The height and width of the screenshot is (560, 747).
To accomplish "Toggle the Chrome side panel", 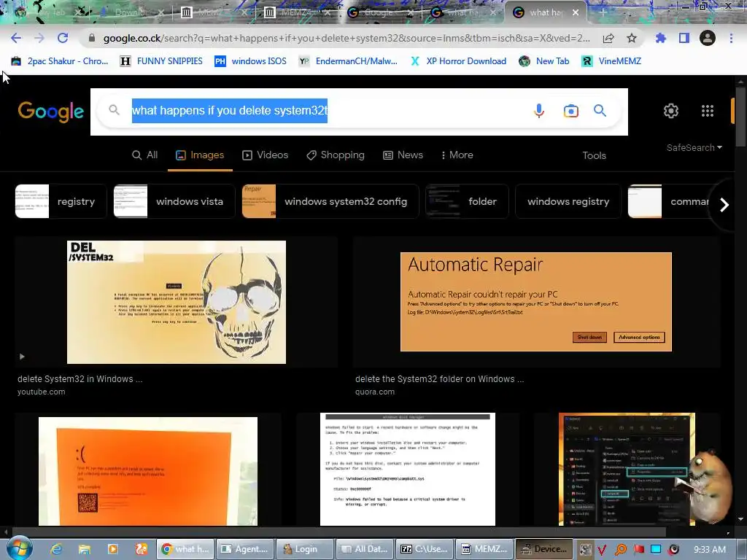I will [684, 38].
